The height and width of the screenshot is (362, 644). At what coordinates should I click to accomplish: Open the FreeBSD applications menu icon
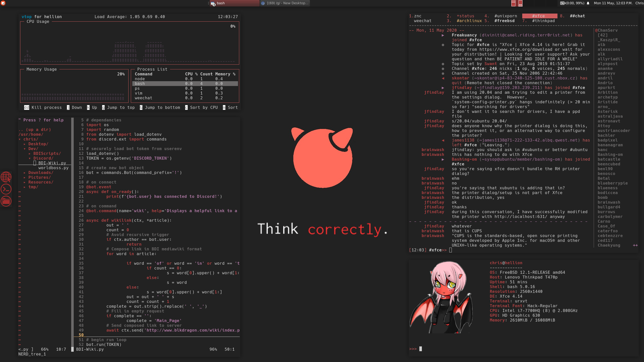(3, 3)
